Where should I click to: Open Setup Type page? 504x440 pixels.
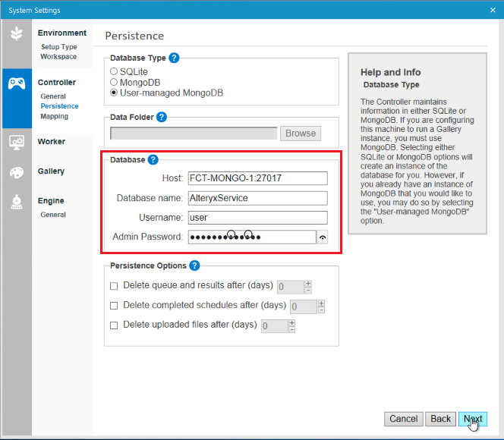click(58, 47)
